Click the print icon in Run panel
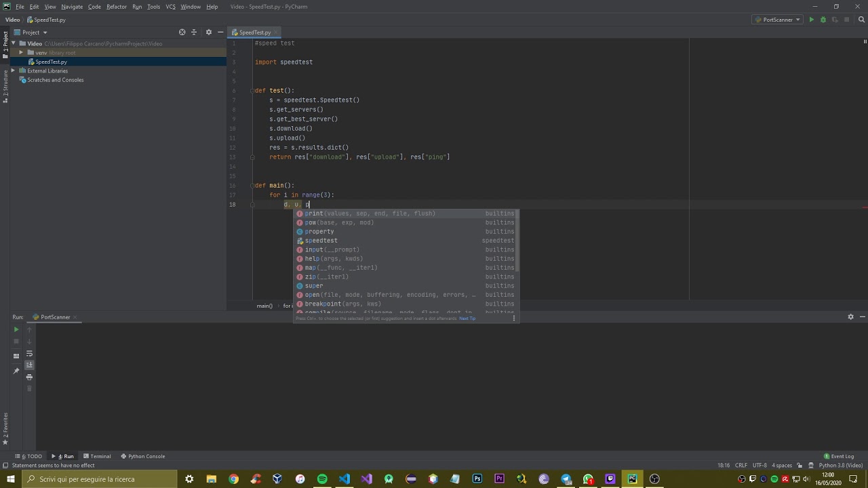This screenshot has width=868, height=488. point(29,377)
